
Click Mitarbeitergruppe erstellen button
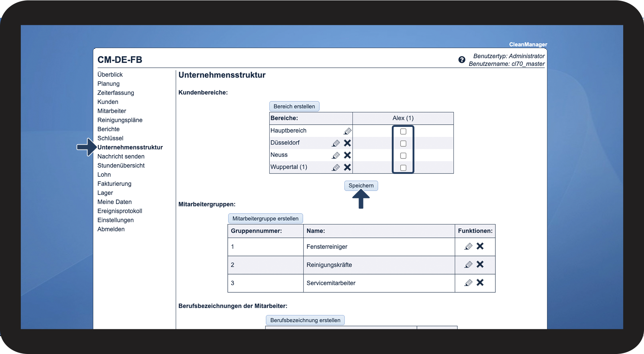click(265, 219)
